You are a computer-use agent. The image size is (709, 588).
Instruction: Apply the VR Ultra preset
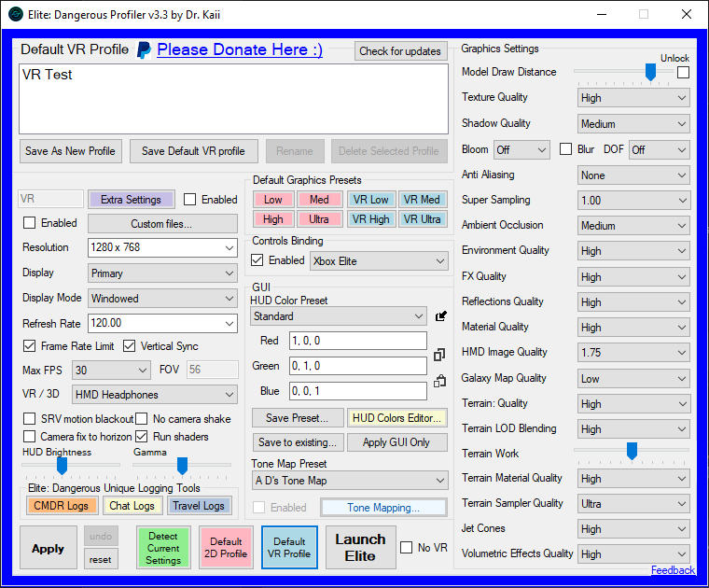pos(423,219)
